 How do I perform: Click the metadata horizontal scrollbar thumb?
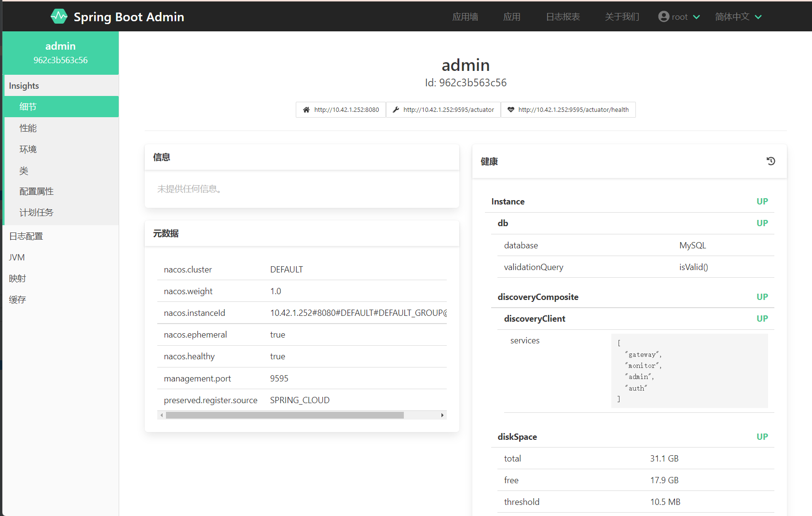285,415
